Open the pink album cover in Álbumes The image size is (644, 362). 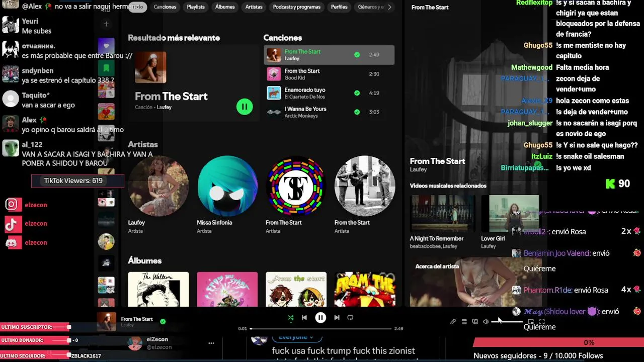[227, 289]
